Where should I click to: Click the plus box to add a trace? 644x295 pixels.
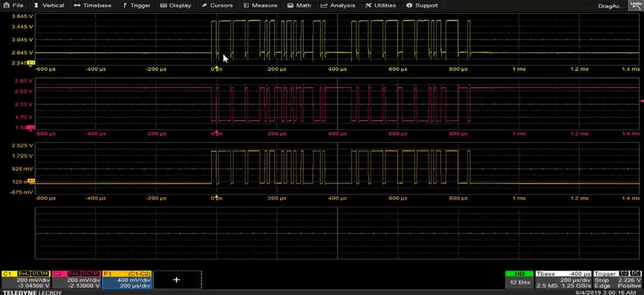[x=177, y=280]
